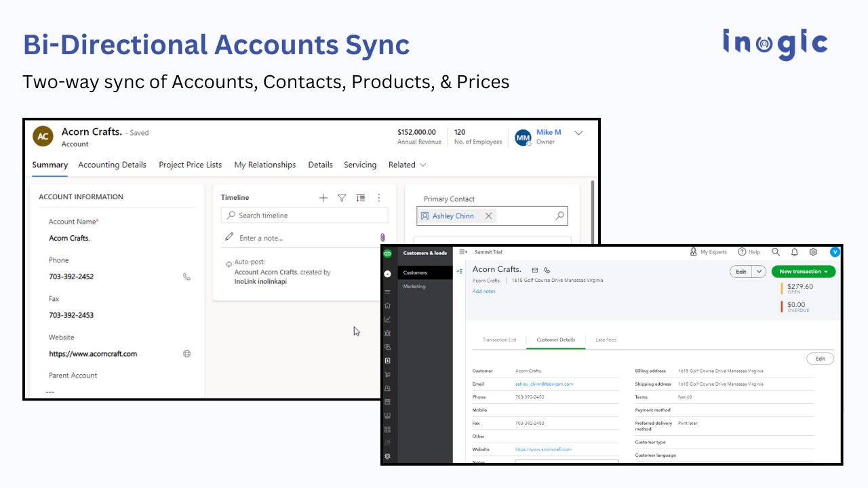Select the Servicing tab
This screenshot has width=868, height=488.
pyautogui.click(x=360, y=165)
